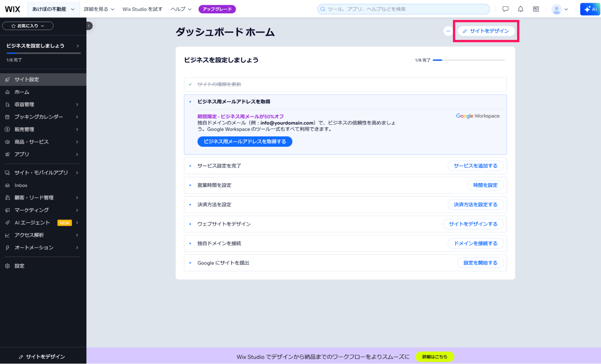Select the AIエージェント NEW sidebar item
Screen dimensions: 601x364
pyautogui.click(x=32, y=222)
